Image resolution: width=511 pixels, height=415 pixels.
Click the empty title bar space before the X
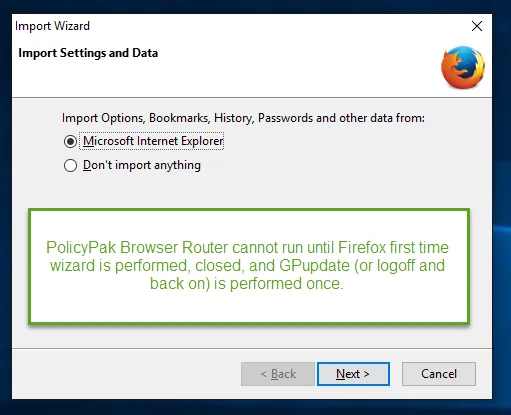tap(280, 26)
